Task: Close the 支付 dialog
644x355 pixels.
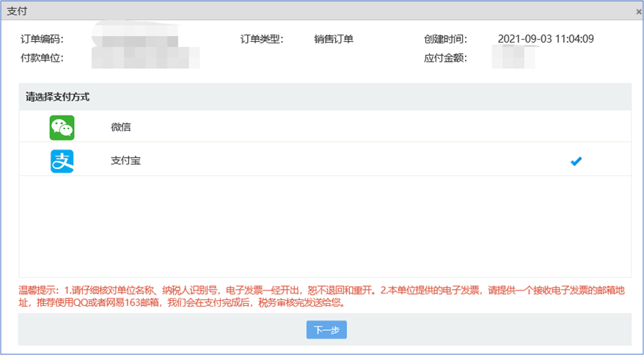Action: point(638,12)
